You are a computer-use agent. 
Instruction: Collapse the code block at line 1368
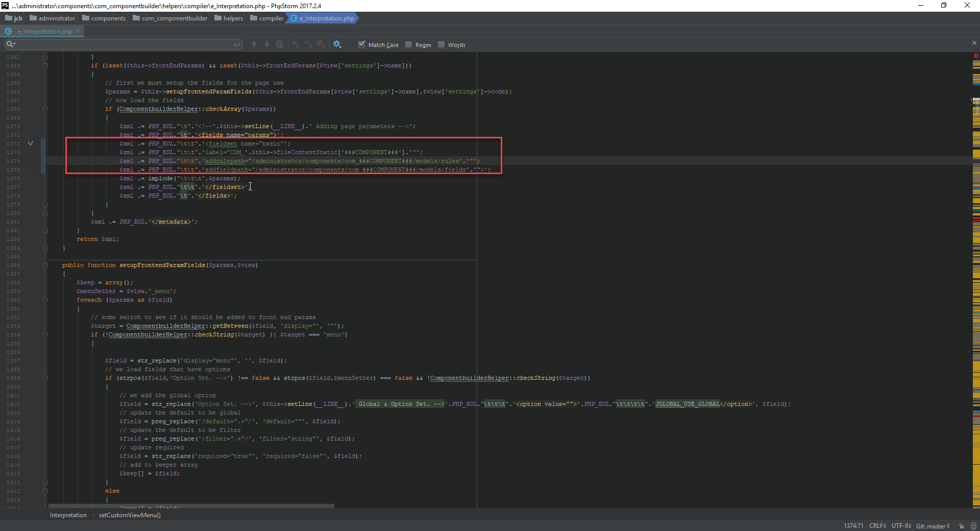click(x=45, y=109)
